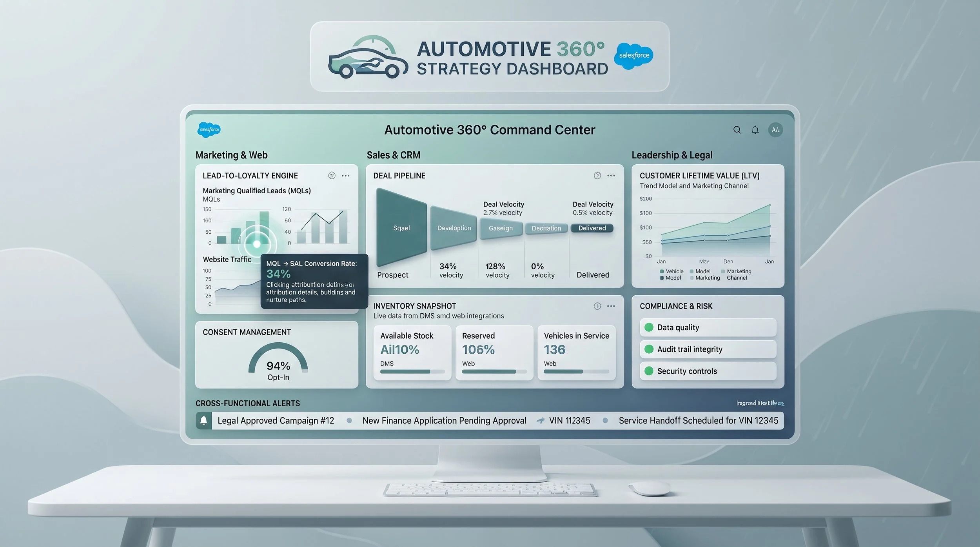Click the Leadership & Legal section heading

pos(672,155)
